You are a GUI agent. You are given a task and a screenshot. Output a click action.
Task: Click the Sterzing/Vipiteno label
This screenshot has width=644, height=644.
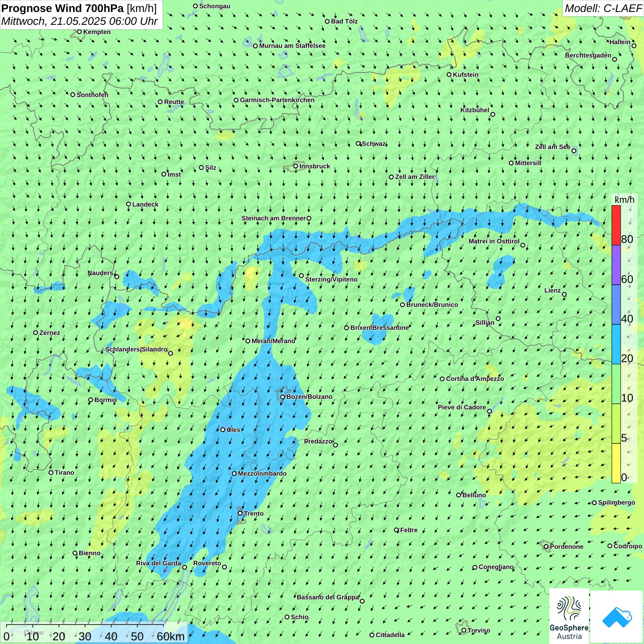click(x=331, y=279)
